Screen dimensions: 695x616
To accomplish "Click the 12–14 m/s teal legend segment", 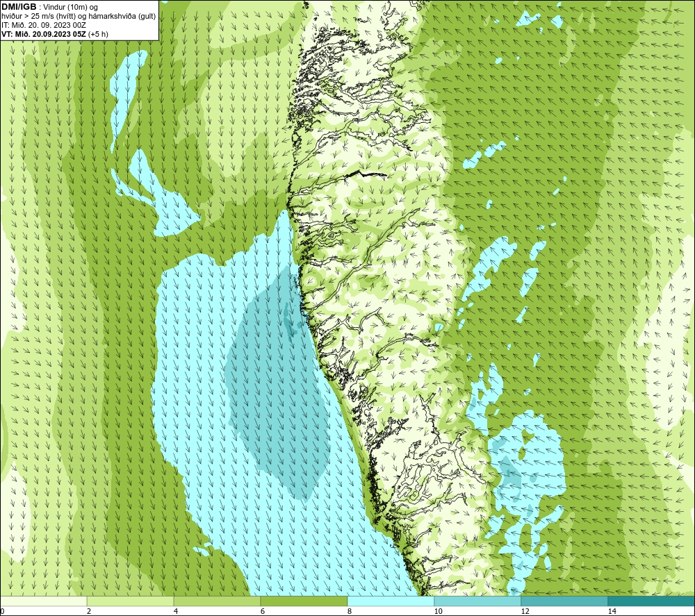I will coord(564,601).
